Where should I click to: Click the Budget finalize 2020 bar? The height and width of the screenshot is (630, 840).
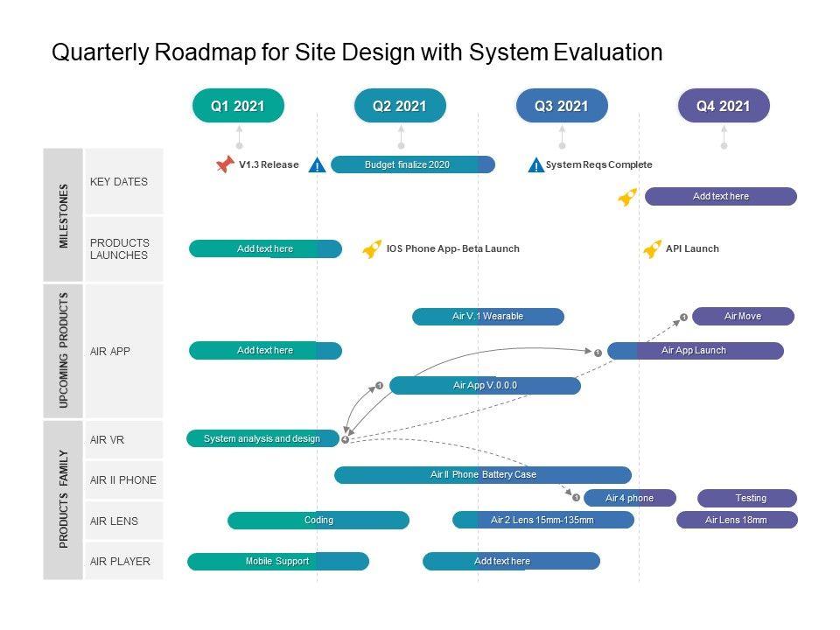[412, 164]
